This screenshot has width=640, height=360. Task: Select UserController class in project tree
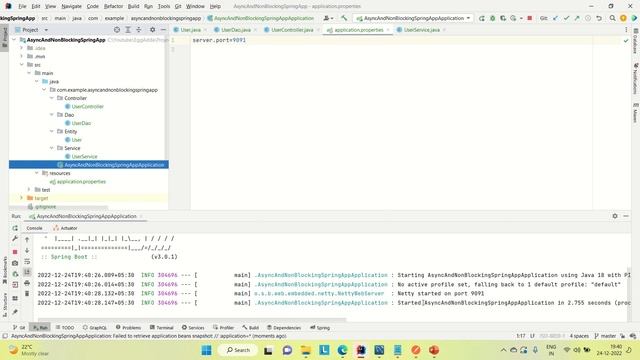[87, 106]
